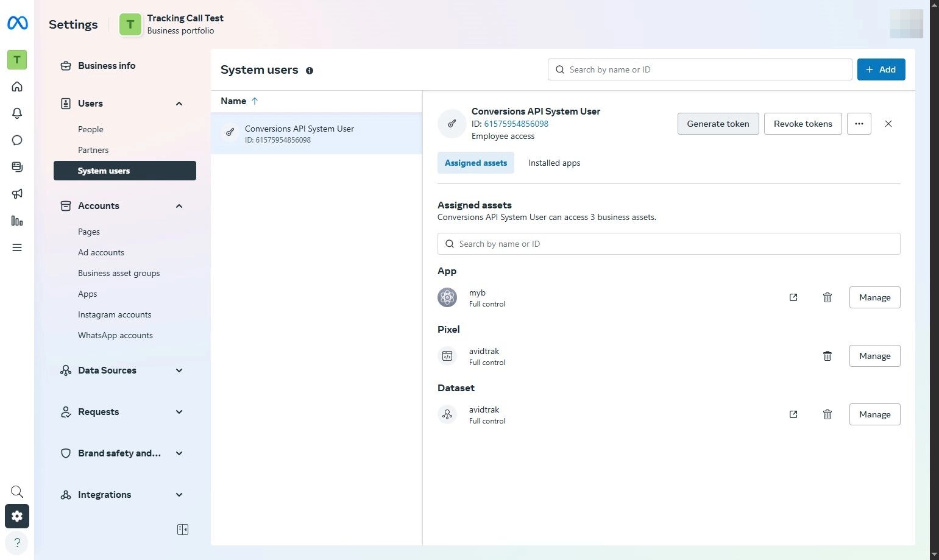Expand the Integrations section
Image resolution: width=939 pixels, height=560 pixels.
click(179, 495)
